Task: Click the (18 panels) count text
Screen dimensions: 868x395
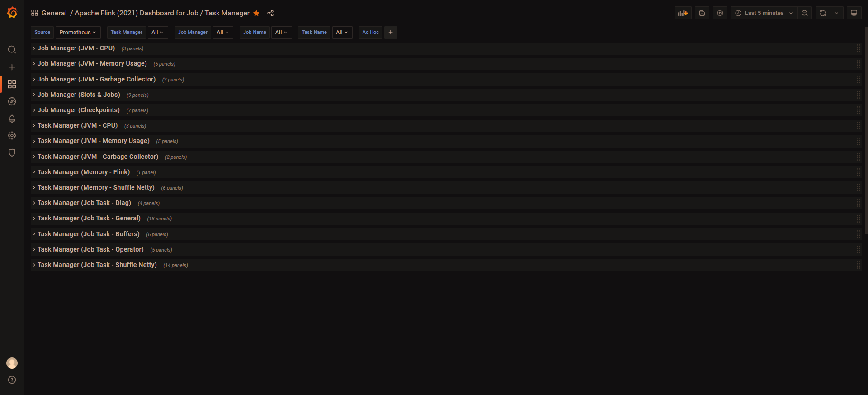Action: (x=160, y=219)
